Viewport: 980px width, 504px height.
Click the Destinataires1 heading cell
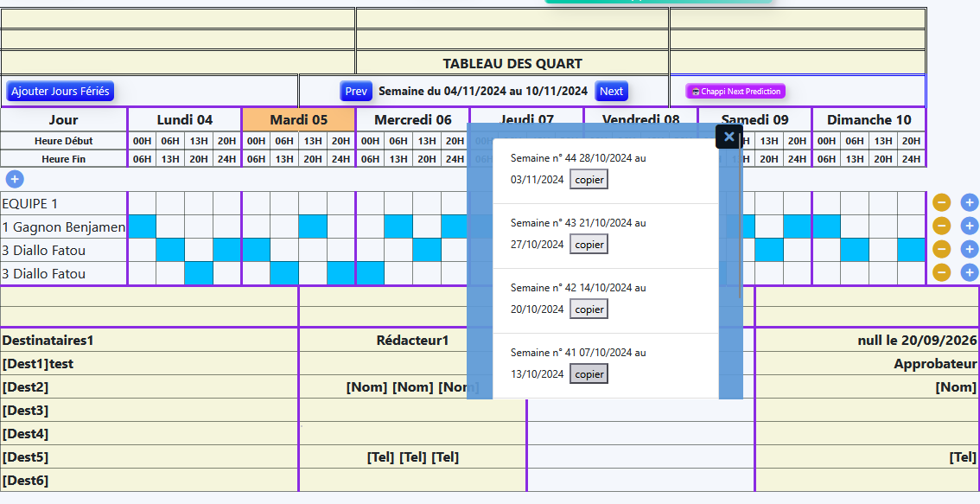pyautogui.click(x=149, y=340)
